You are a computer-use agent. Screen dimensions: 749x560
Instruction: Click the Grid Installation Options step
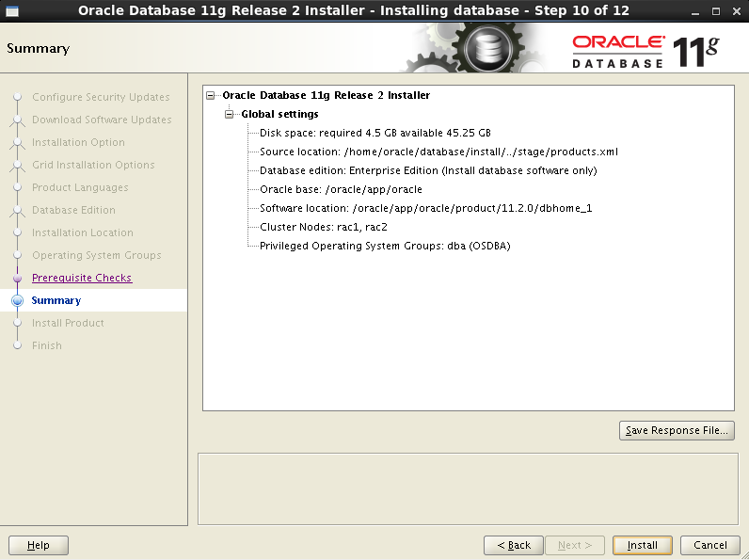coord(93,165)
